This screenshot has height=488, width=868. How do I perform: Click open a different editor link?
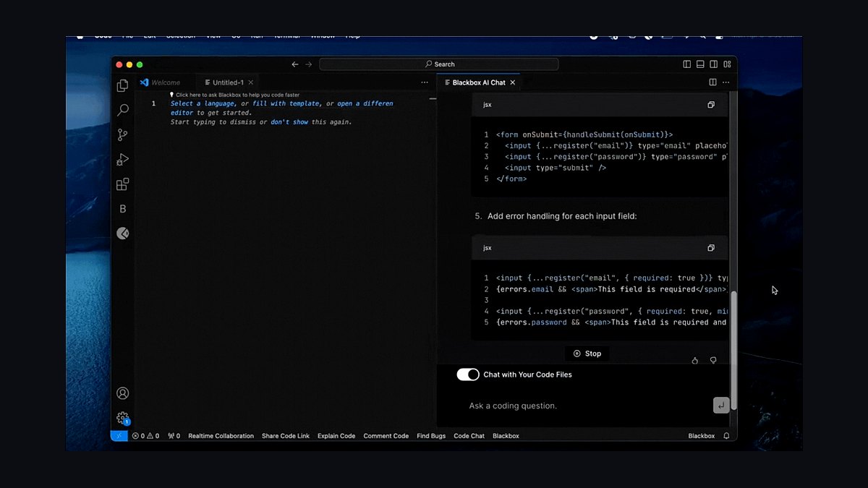pos(365,103)
